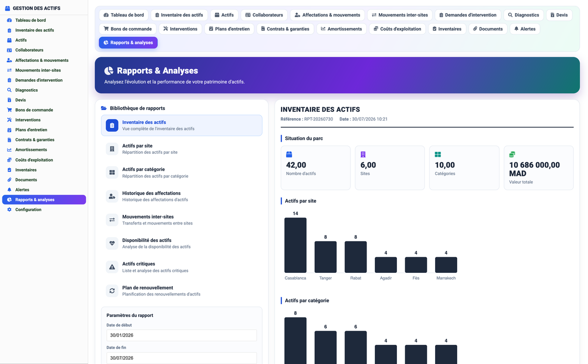The image size is (588, 364).
Task: Click the Tableau de bord sidebar icon
Action: pos(9,20)
